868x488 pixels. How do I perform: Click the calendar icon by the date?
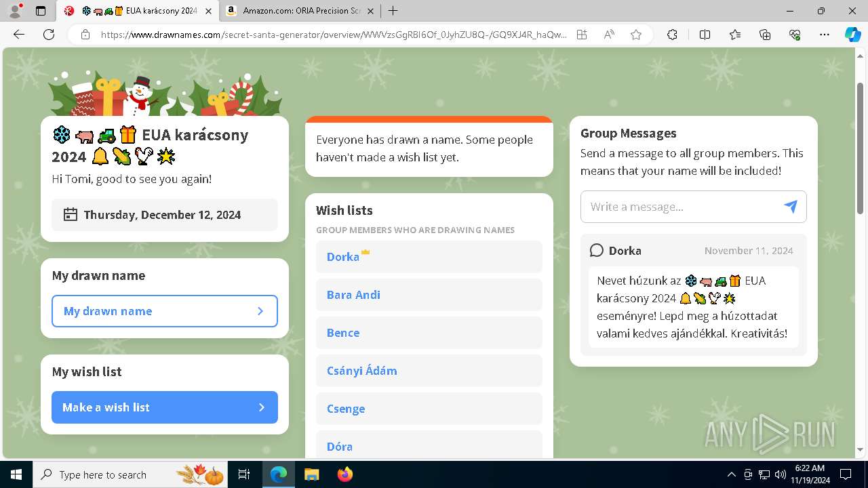(x=70, y=215)
